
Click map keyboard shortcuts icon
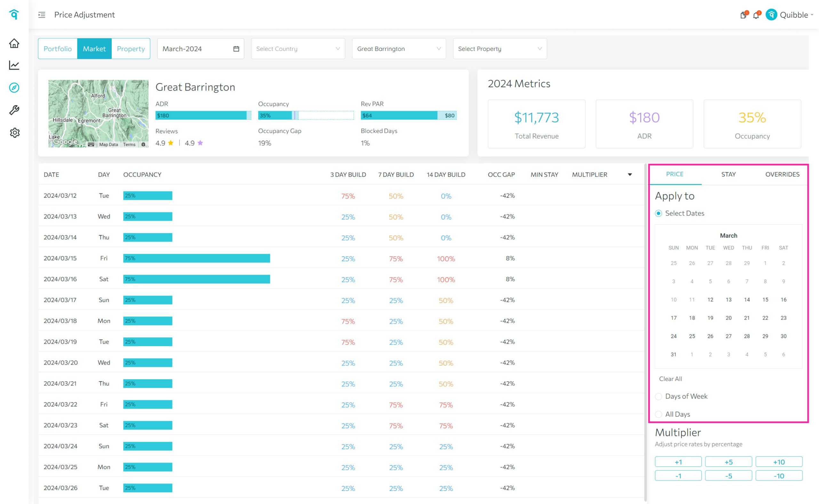coord(91,144)
